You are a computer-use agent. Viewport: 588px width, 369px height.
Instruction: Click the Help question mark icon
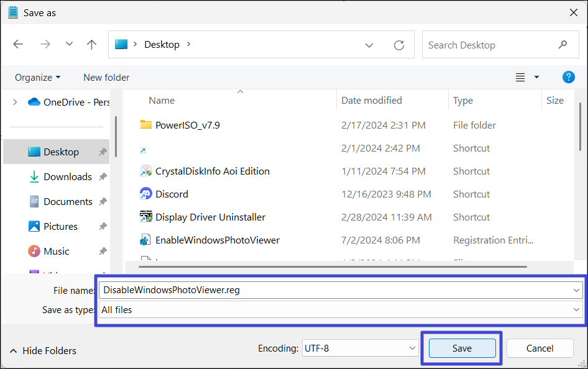coord(568,77)
